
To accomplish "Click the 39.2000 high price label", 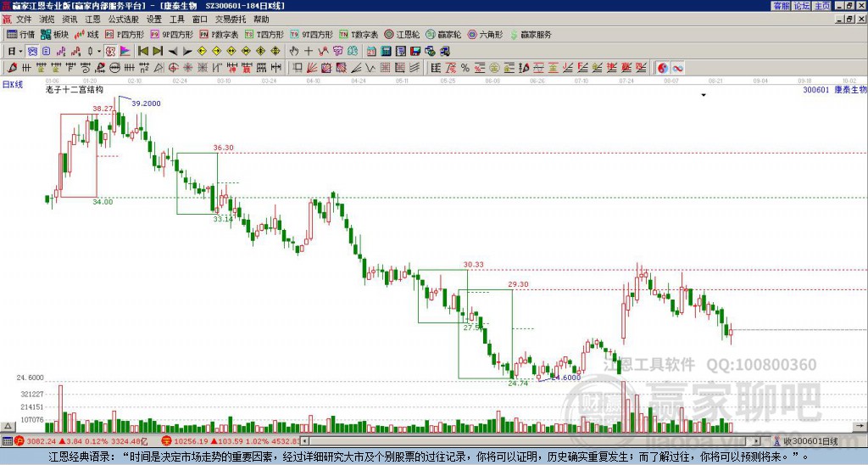I will coord(146,103).
